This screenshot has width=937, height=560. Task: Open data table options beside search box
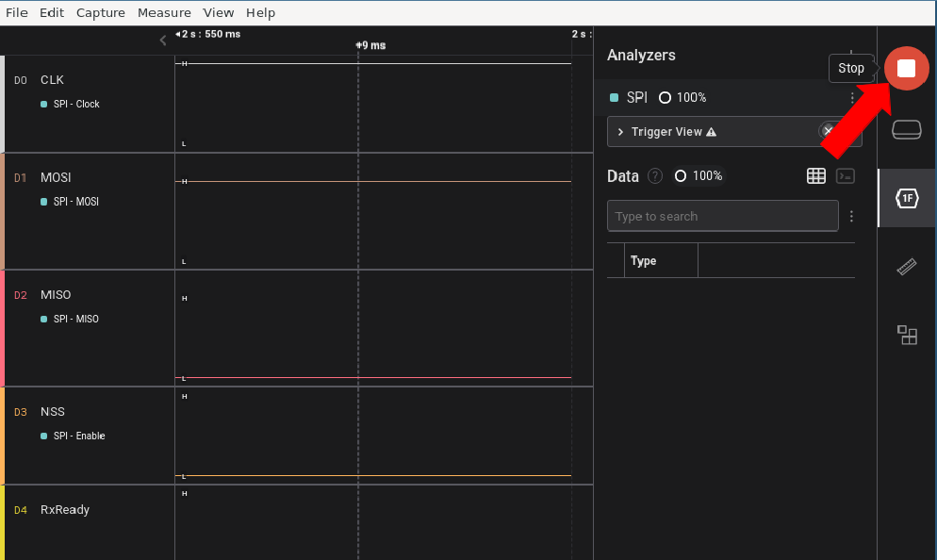(x=851, y=216)
